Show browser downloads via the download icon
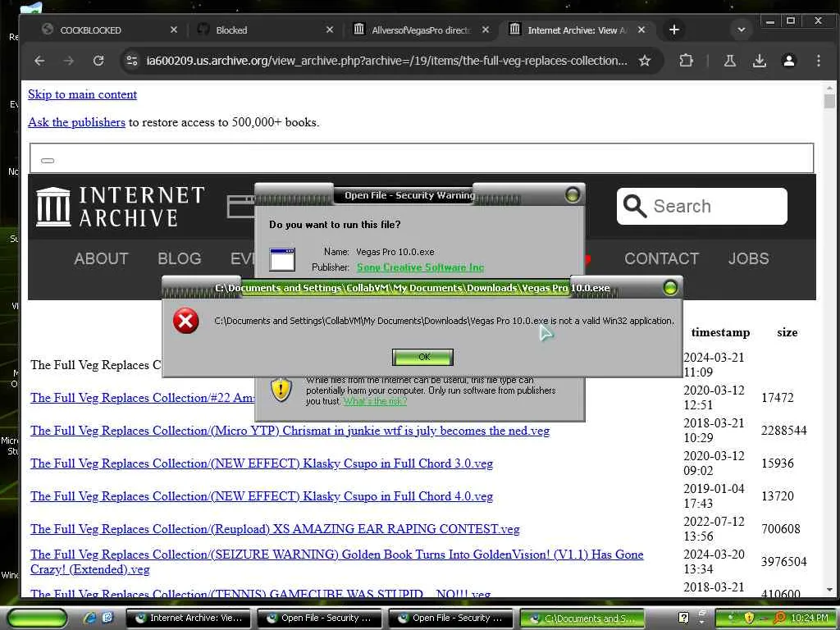840x630 pixels. [759, 61]
